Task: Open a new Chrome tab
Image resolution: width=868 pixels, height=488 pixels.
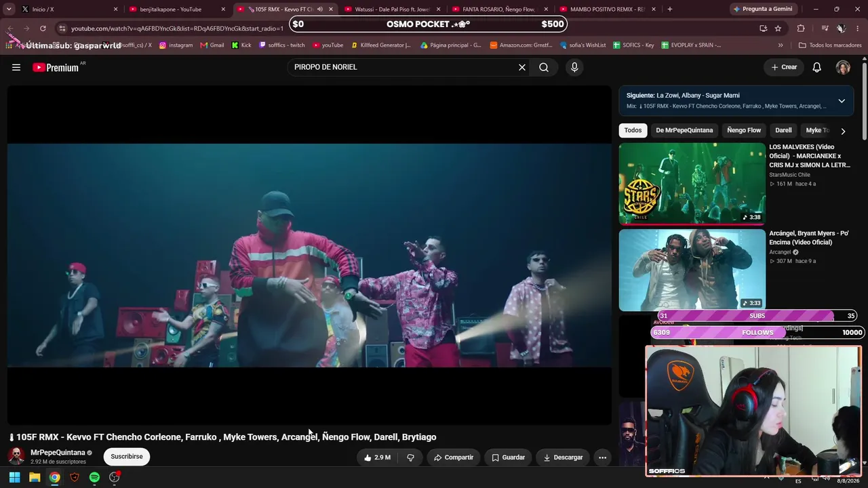Action: [x=670, y=9]
